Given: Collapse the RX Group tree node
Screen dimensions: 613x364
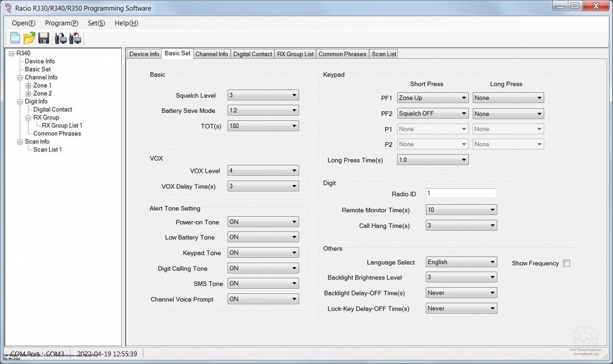Looking at the screenshot, I should point(28,118).
